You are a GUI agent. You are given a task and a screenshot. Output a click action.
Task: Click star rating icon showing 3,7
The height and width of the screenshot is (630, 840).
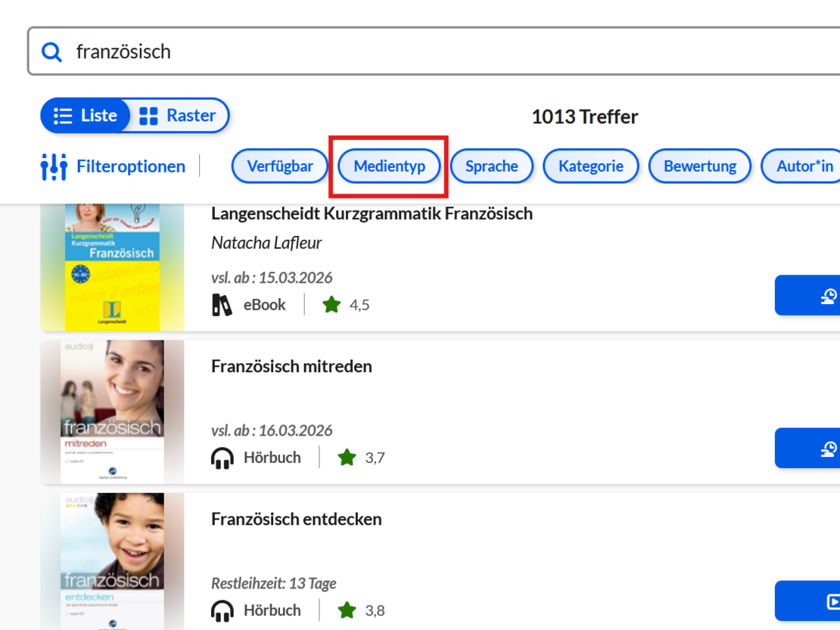coord(347,458)
